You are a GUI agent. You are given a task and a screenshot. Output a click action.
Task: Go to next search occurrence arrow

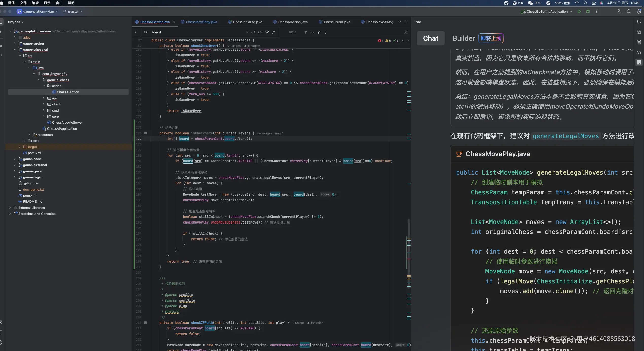pyautogui.click(x=312, y=32)
